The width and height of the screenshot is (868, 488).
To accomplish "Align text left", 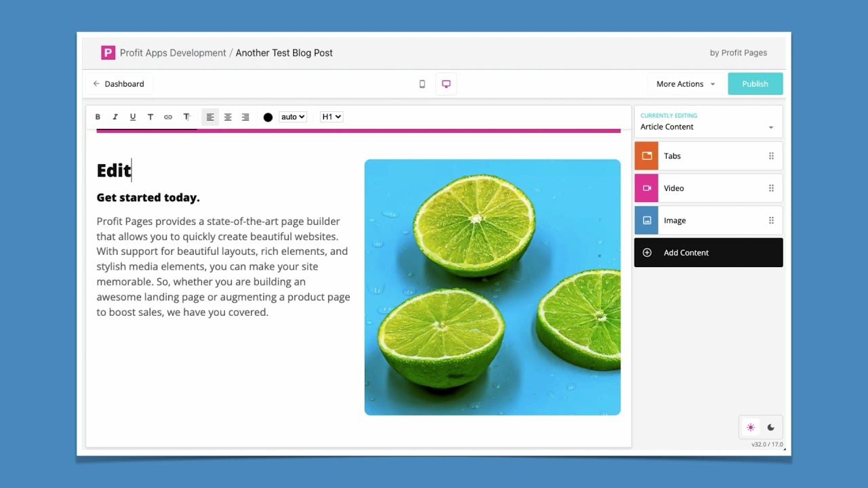I will pyautogui.click(x=210, y=117).
